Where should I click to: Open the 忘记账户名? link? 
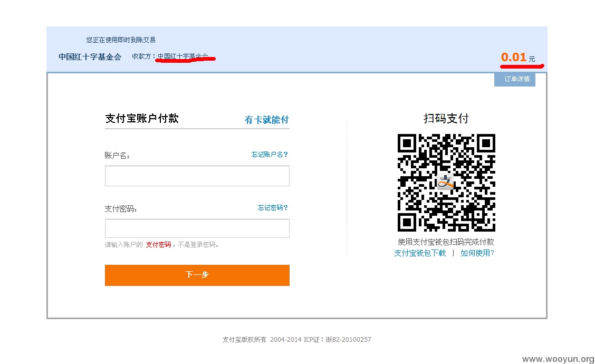click(270, 155)
